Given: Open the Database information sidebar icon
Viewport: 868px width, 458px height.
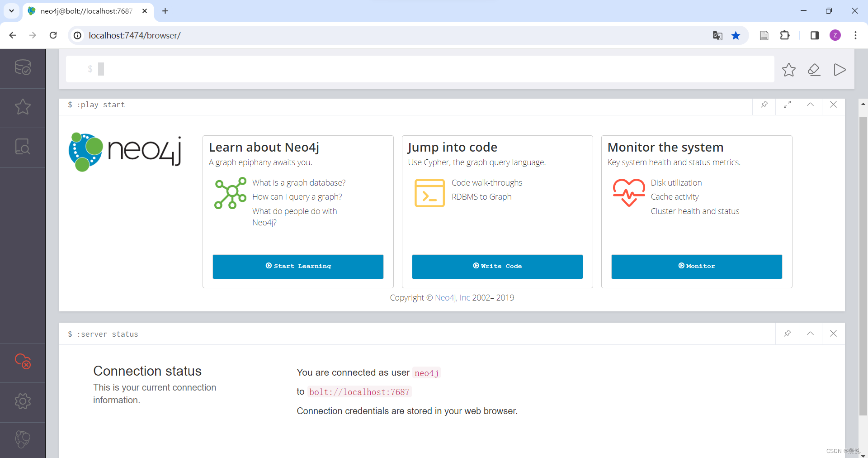Looking at the screenshot, I should tap(23, 67).
